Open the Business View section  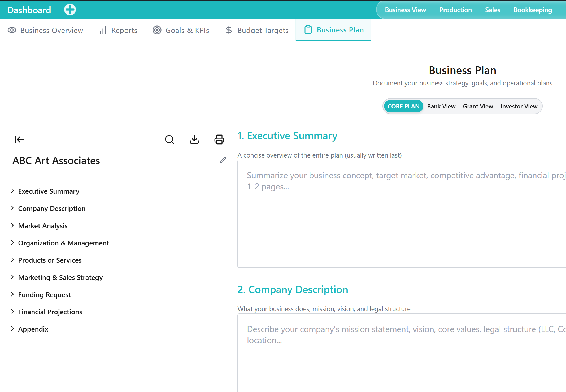(405, 10)
